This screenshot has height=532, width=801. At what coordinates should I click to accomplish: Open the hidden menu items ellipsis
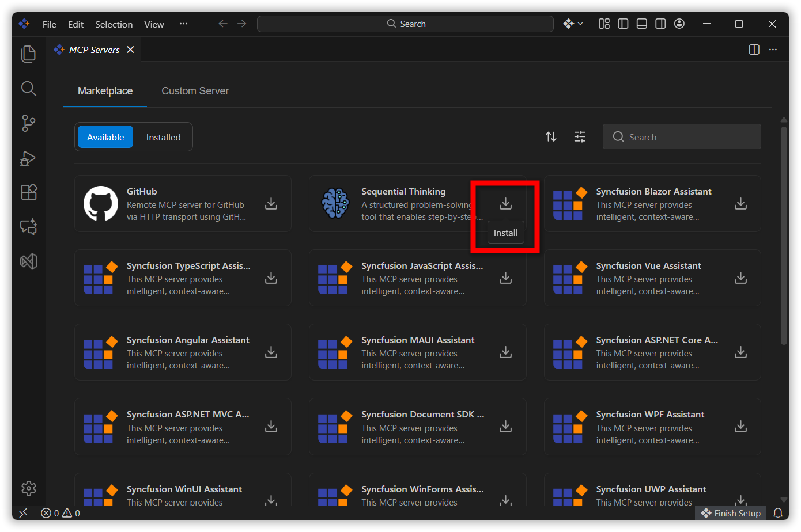click(x=183, y=24)
